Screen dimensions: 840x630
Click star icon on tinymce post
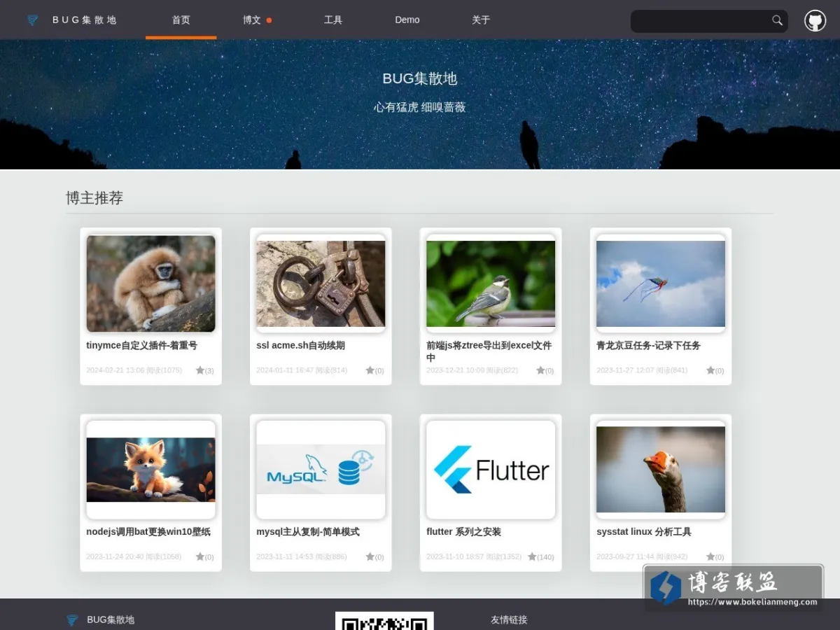pyautogui.click(x=199, y=370)
